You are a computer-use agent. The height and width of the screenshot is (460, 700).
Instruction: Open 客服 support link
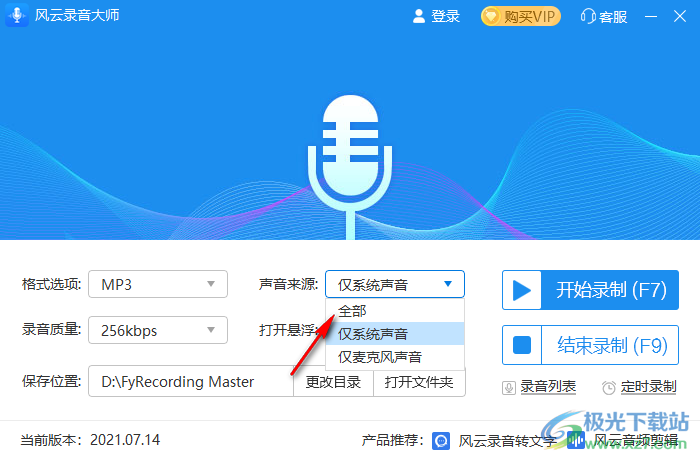613,17
